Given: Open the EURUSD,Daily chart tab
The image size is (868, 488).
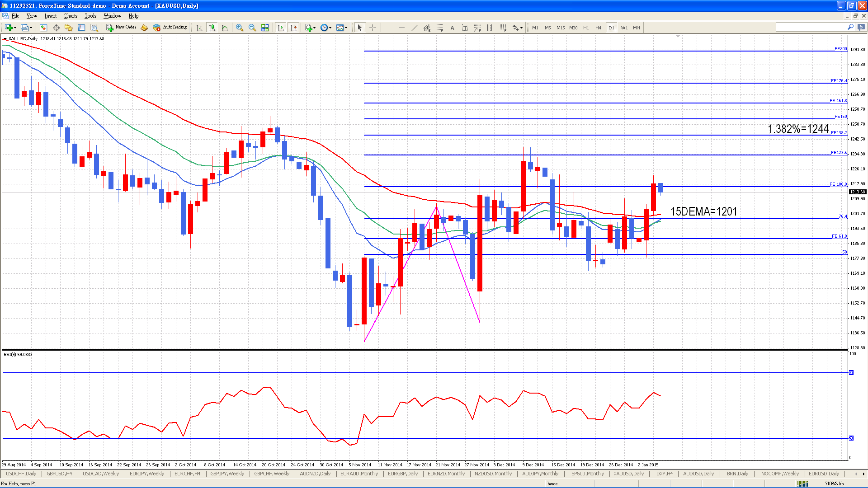Looking at the screenshot, I should [x=824, y=474].
